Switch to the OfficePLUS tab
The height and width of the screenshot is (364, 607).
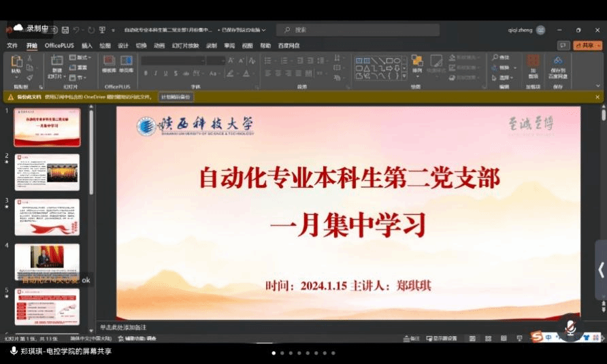point(59,46)
